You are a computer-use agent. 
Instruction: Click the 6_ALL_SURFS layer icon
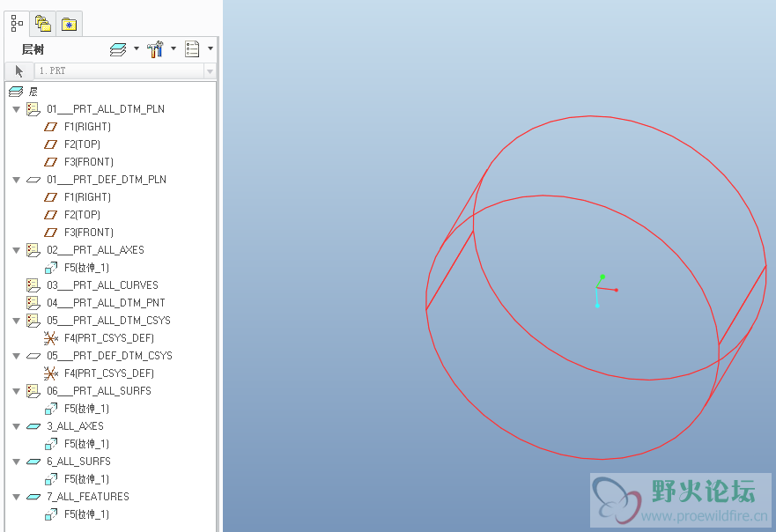click(33, 462)
